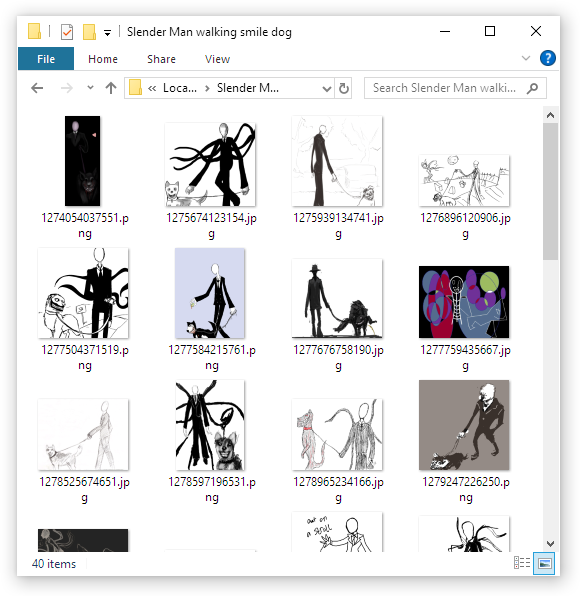Select the 'Out on a stroll' sketch thumbnail
The image size is (580, 596).
[x=337, y=532]
